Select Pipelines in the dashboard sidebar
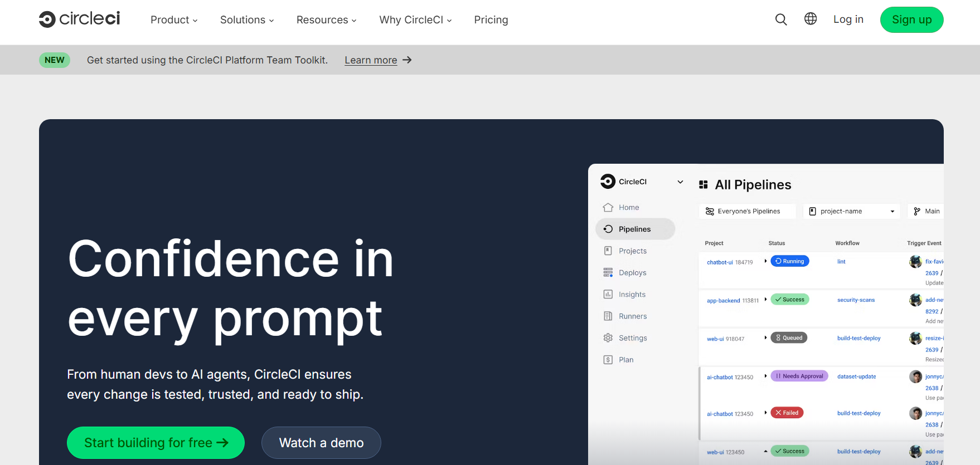980x465 pixels. point(635,229)
